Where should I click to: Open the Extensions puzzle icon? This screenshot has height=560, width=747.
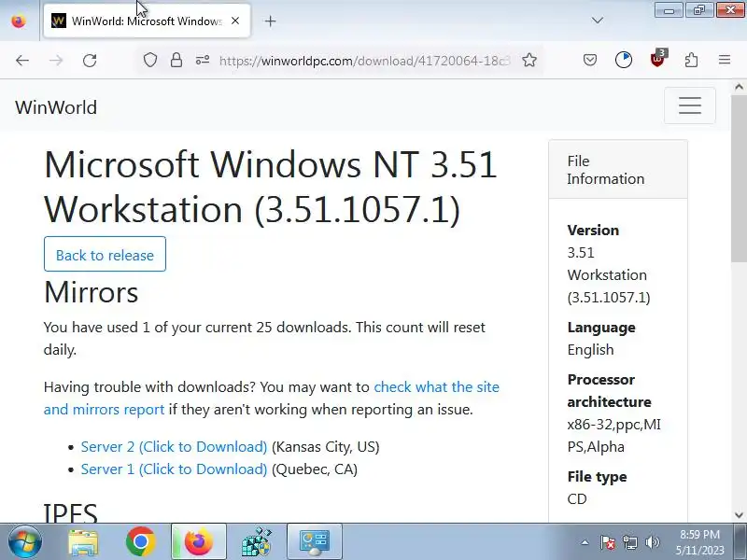(691, 60)
